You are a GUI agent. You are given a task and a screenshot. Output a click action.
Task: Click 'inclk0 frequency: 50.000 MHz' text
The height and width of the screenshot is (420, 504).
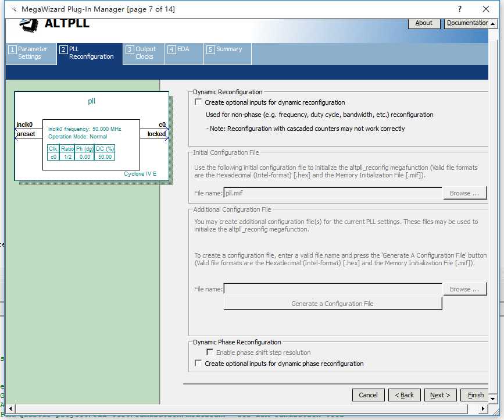point(84,129)
